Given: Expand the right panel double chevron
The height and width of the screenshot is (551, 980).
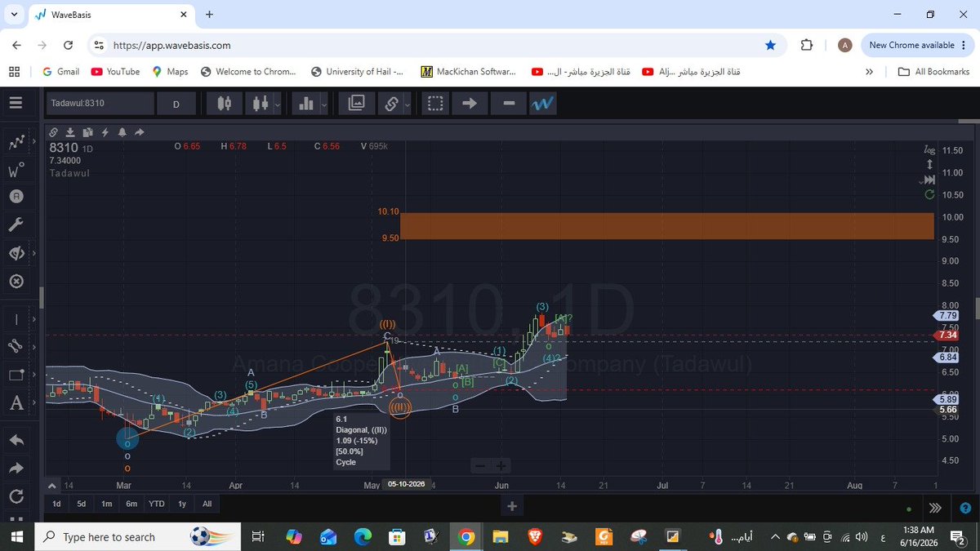Looking at the screenshot, I should click(935, 507).
